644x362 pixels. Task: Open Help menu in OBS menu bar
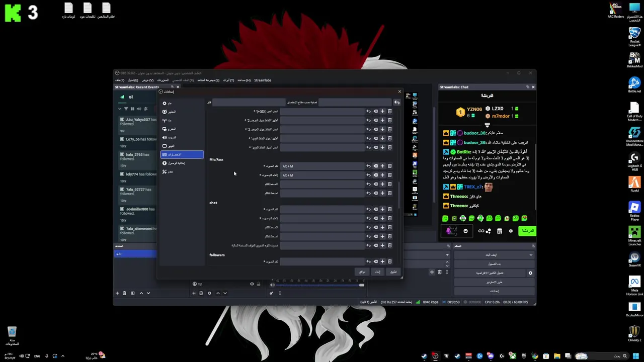click(x=244, y=80)
